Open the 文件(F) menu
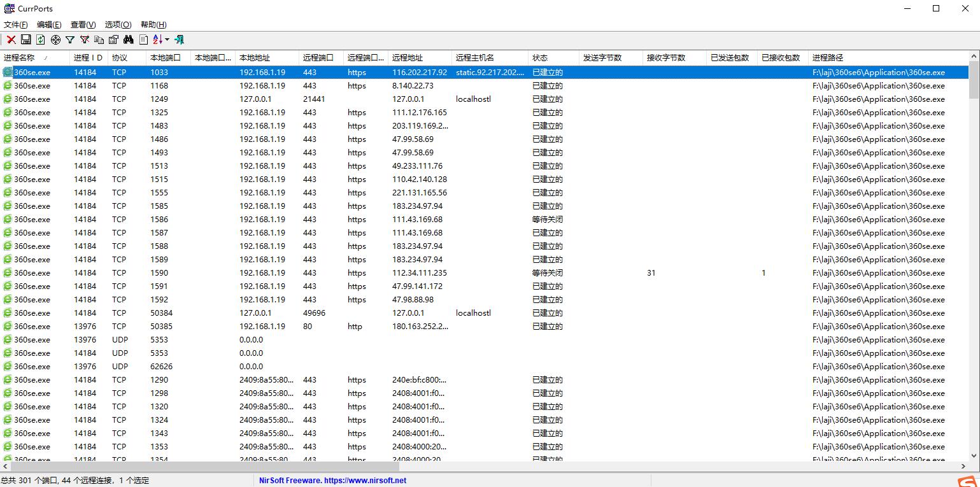The image size is (980, 487). point(16,24)
